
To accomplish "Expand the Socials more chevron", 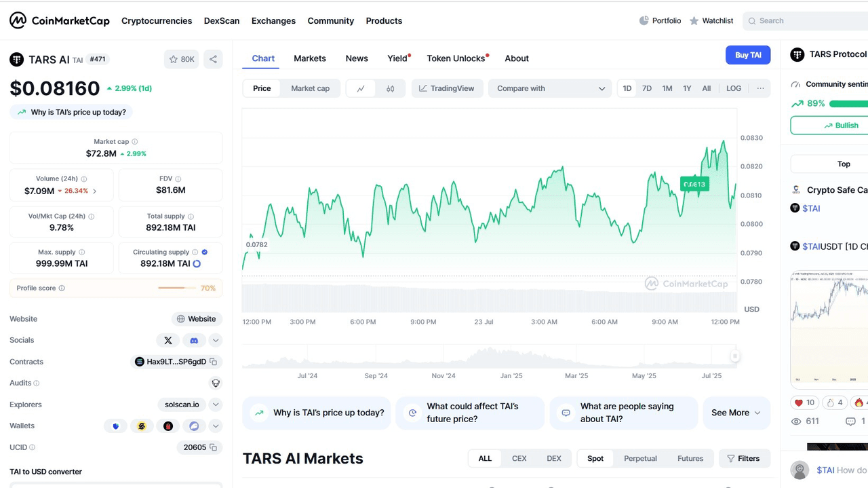I will (x=216, y=340).
